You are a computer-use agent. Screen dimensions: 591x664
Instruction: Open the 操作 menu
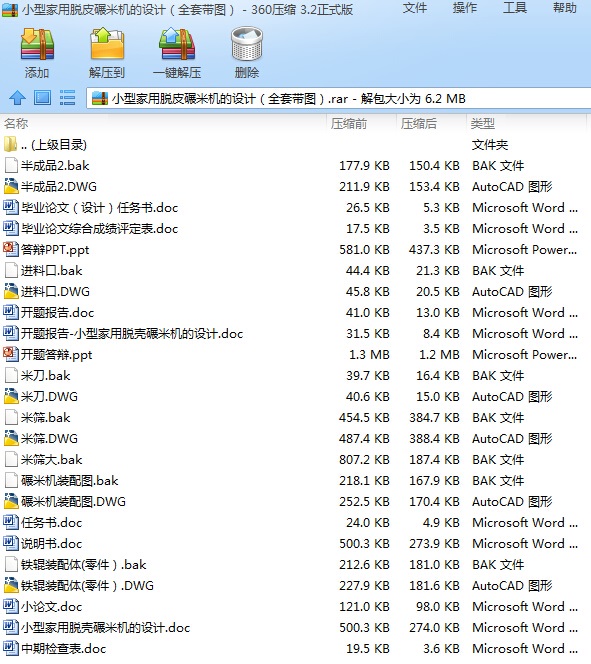tap(464, 8)
